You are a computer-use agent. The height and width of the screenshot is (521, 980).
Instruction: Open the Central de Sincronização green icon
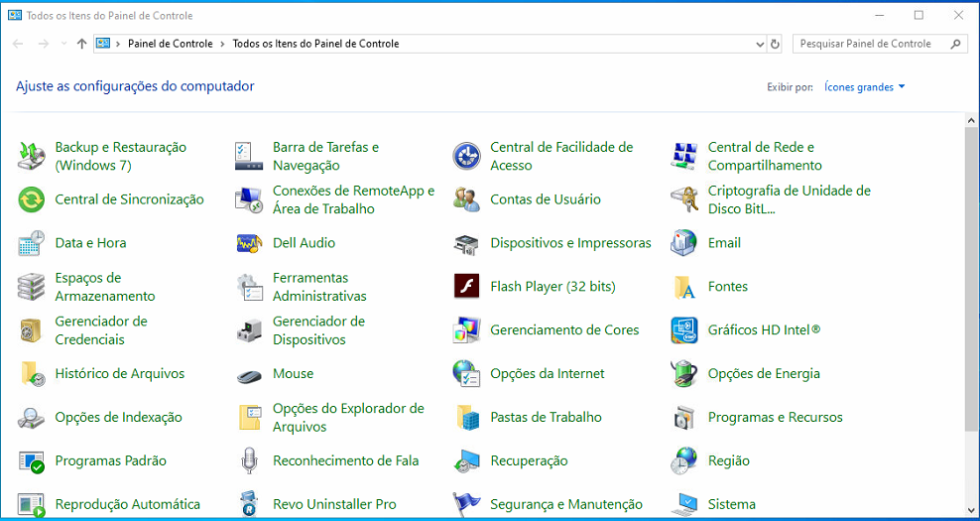point(32,199)
